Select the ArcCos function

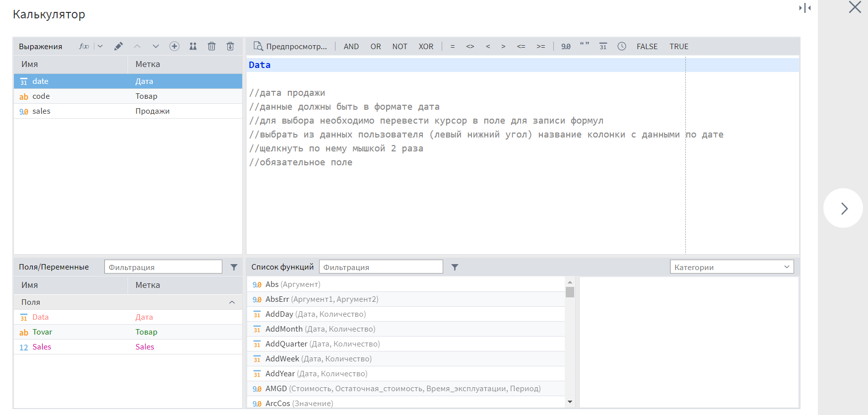(x=406, y=403)
